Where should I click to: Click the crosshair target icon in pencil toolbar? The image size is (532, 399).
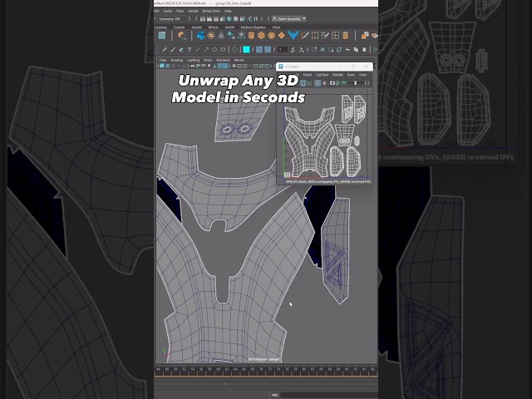pyautogui.click(x=234, y=50)
